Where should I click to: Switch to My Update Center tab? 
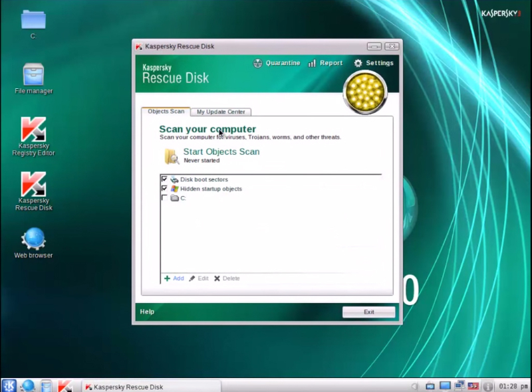(x=221, y=112)
